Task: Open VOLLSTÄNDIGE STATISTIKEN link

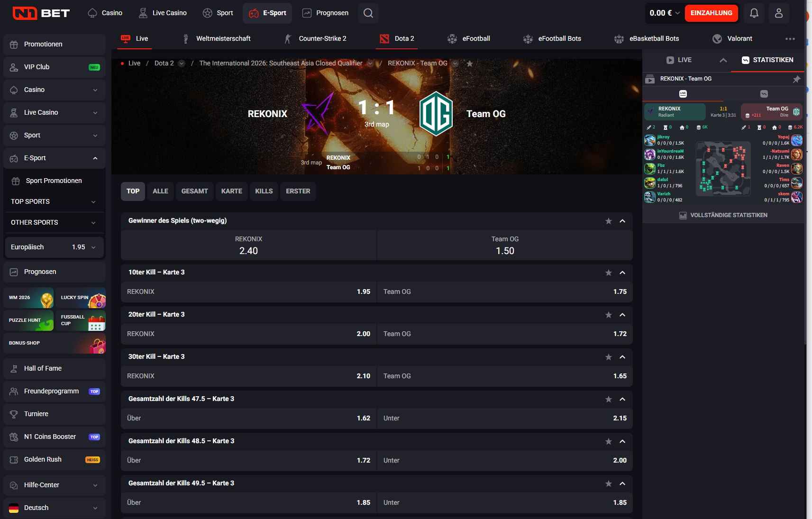Action: (723, 216)
